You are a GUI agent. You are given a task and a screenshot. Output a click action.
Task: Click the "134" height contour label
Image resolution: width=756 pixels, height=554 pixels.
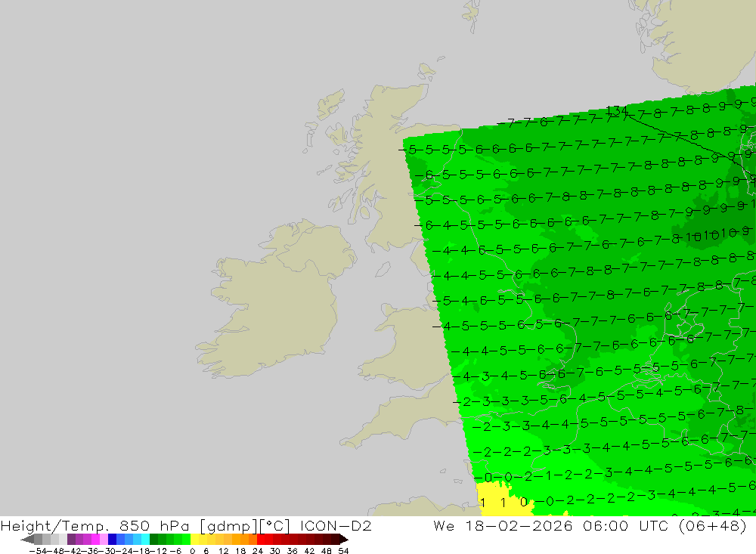(x=617, y=111)
